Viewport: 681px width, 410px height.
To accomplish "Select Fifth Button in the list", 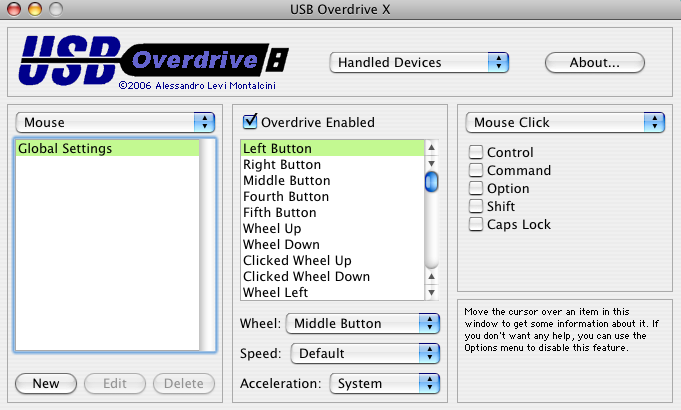I will (x=332, y=213).
